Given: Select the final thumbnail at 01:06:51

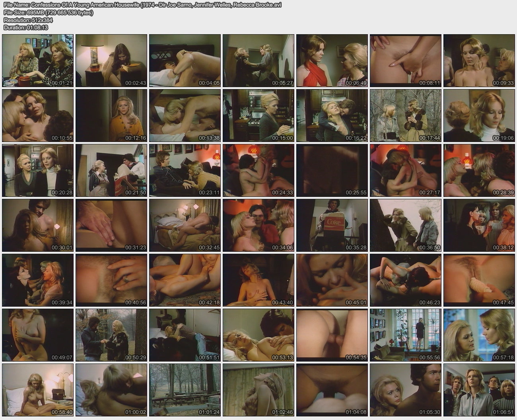Looking at the screenshot, I should pos(479,390).
